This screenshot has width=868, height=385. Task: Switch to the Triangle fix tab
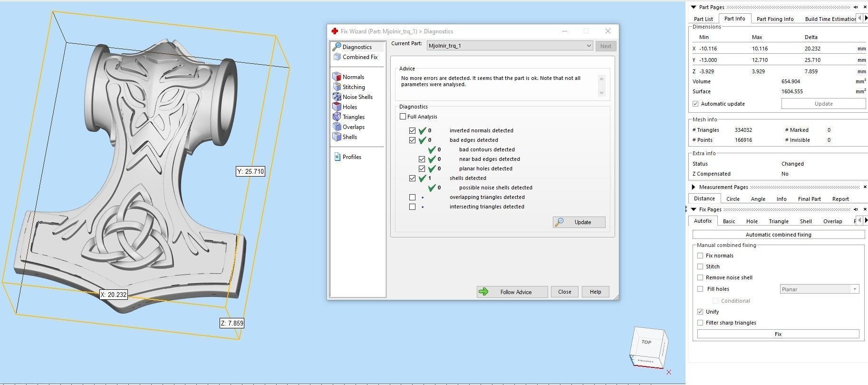click(778, 221)
